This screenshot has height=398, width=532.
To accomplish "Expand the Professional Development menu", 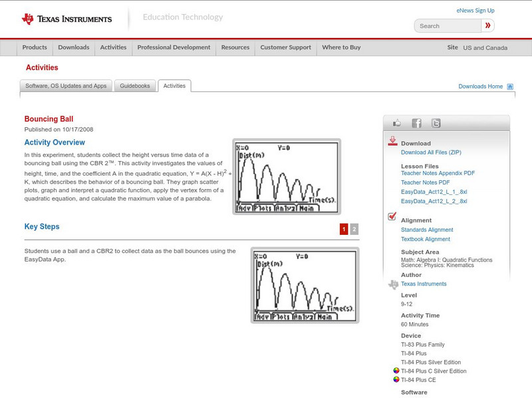I will tap(174, 48).
